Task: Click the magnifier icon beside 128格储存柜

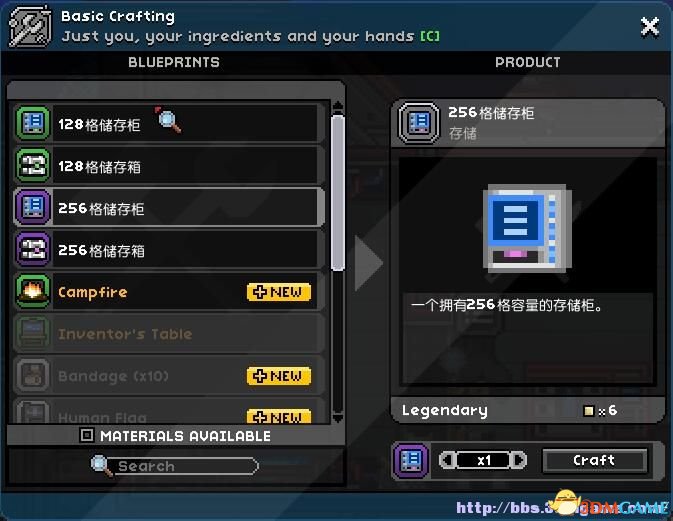Action: (168, 120)
